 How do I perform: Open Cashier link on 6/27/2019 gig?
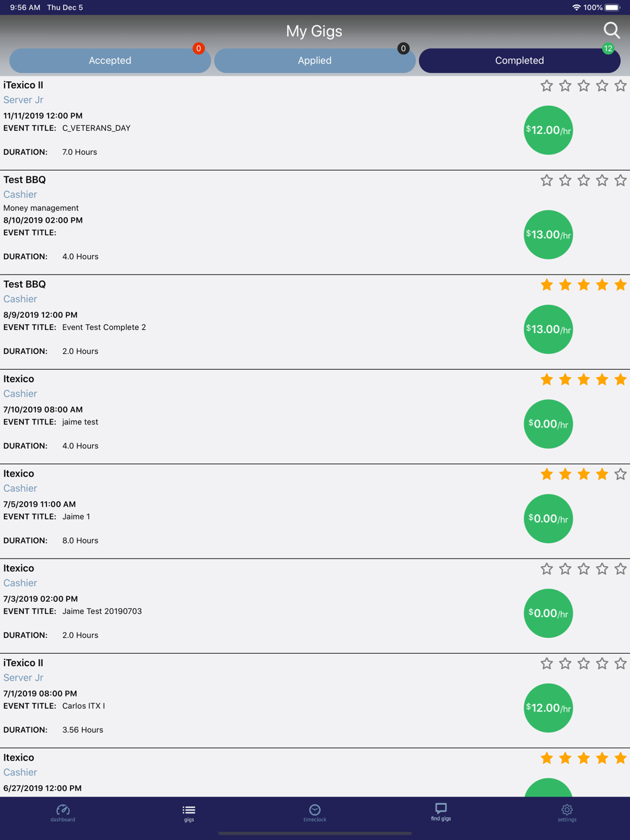point(20,773)
